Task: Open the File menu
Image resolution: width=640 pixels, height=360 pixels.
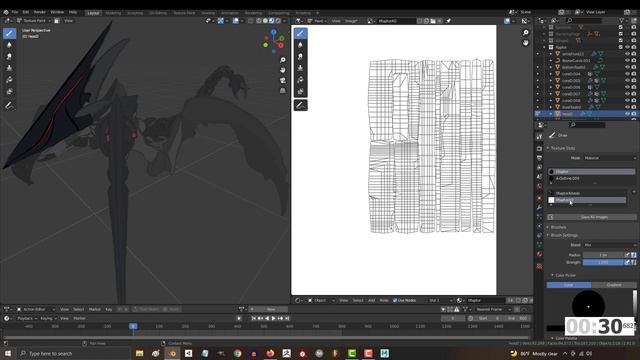Action: tap(15, 13)
